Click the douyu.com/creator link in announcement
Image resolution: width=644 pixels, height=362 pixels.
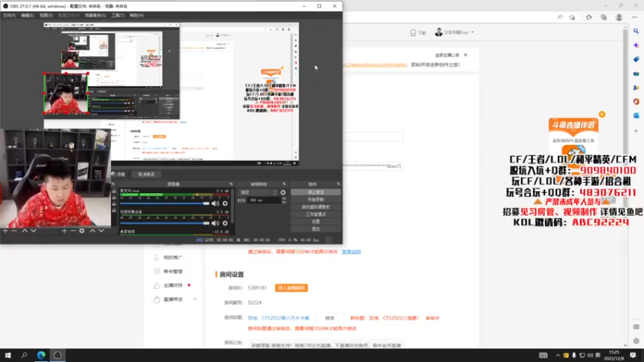(x=374, y=65)
